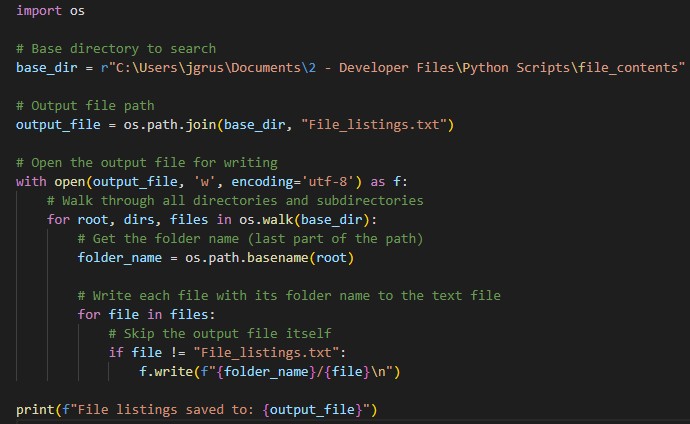Viewport: 690px width, 424px height.
Task: Click the line 'for file in files:'
Action: [146, 314]
